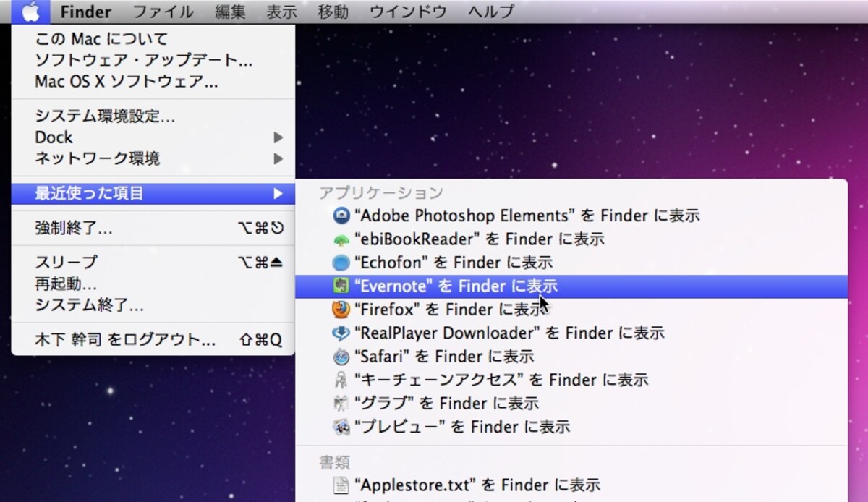Open the 表示 menu
Viewport: 868px width, 502px height.
click(281, 12)
